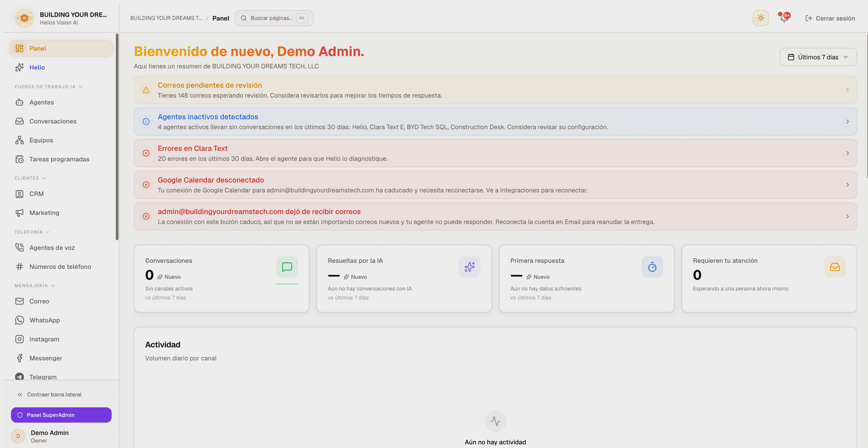Click the WhatsApp icon in sidebar
Image resolution: width=868 pixels, height=448 pixels.
(x=19, y=320)
